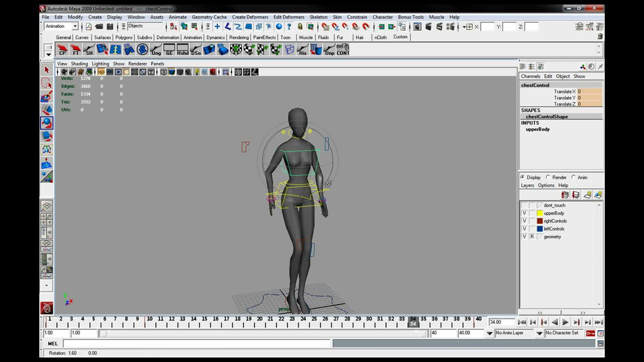Toggle visibility of geometry layer

point(524,236)
